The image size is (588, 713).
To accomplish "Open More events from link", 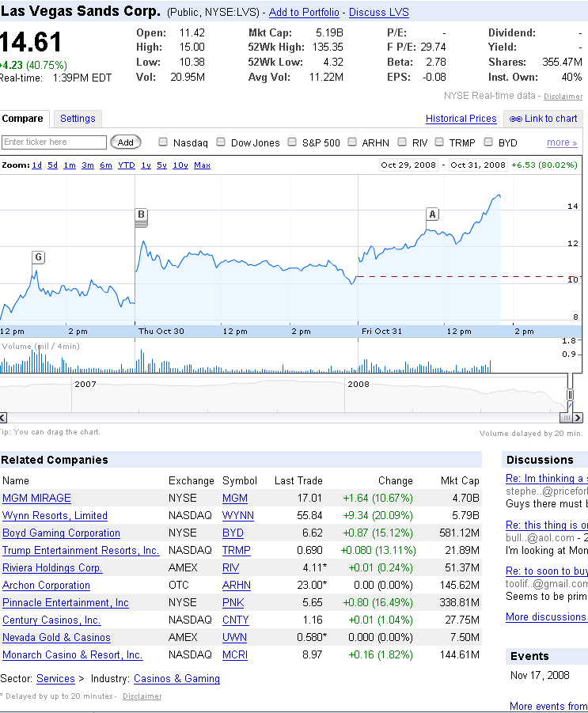I will 548,706.
